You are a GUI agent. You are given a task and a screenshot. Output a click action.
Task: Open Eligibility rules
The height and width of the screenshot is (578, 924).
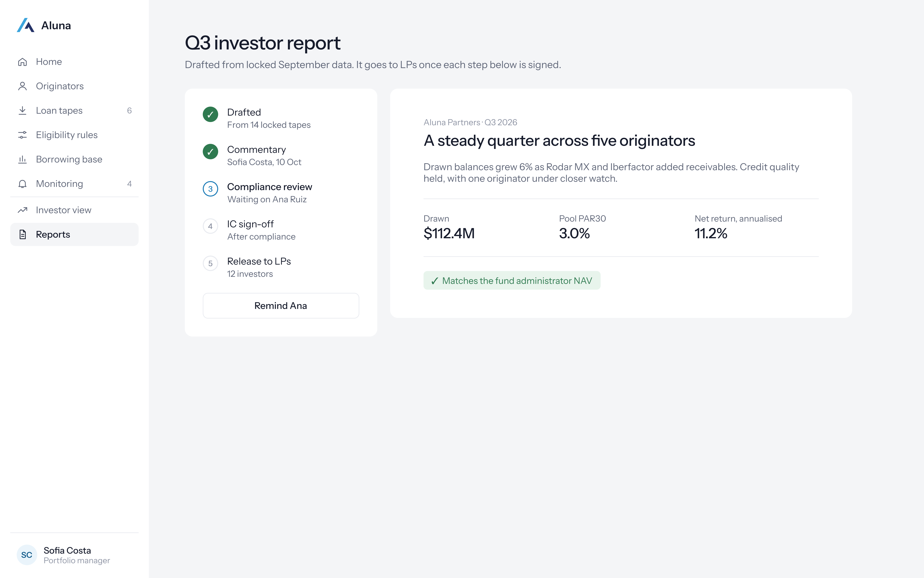tap(74, 135)
